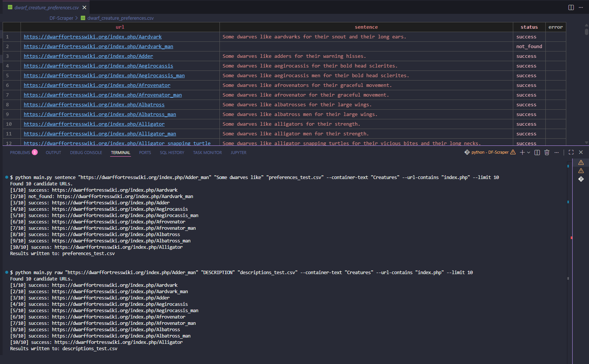The width and height of the screenshot is (589, 364).
Task: Open terminal panel more actions ellipsis
Action: tap(557, 152)
